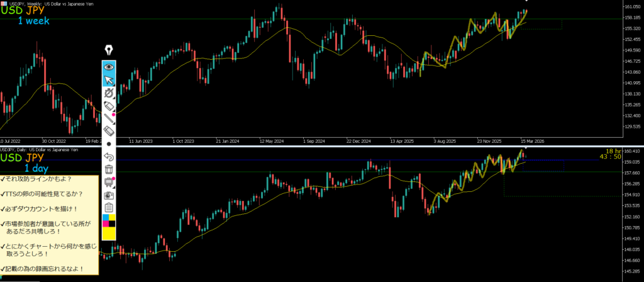Screen dimensions: 644x282
Task: Open the clipboard icon in the toolbar
Action: coord(109,207)
